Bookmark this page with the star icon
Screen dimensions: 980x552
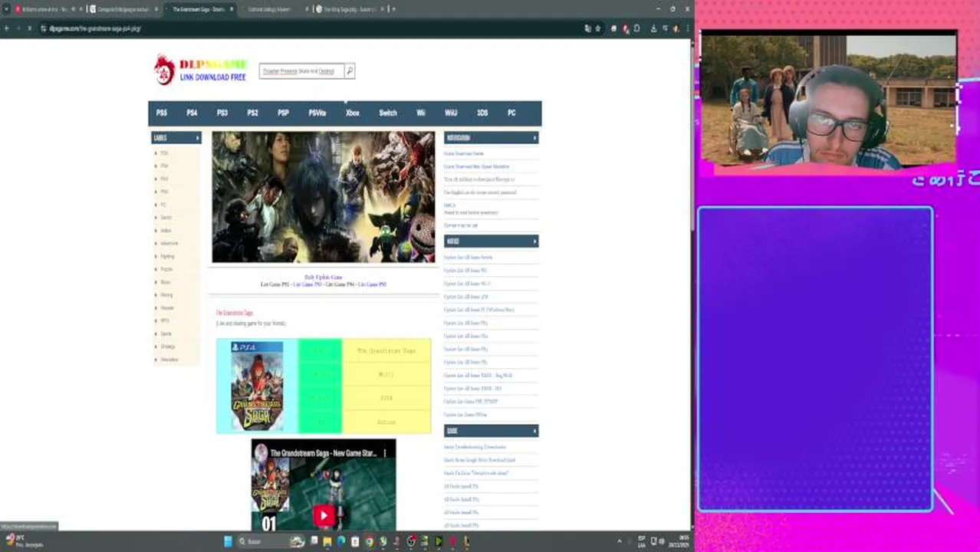(598, 28)
